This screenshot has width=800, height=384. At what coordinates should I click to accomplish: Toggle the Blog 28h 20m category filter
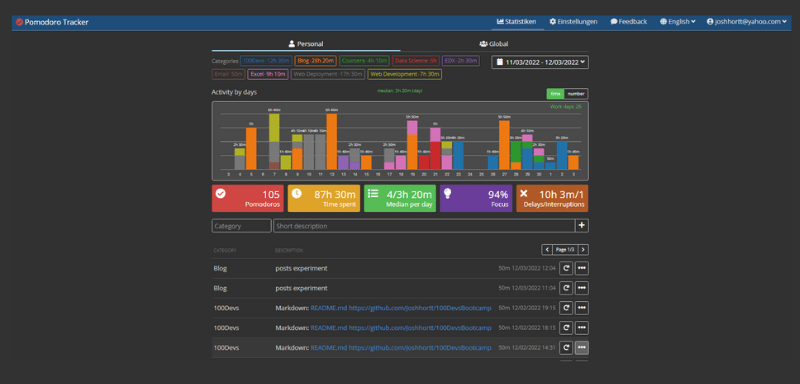click(315, 61)
